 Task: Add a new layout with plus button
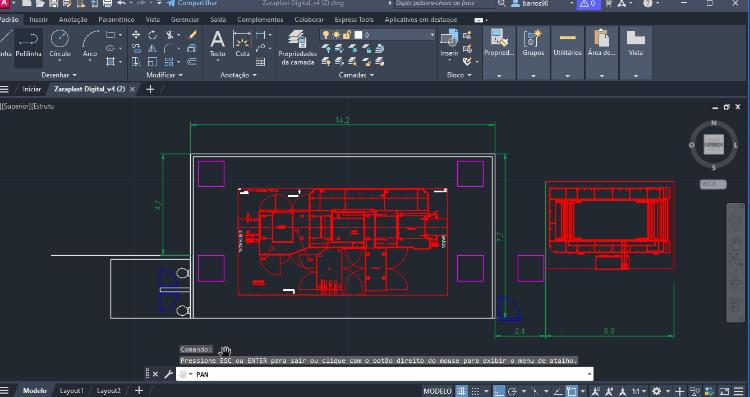139,391
